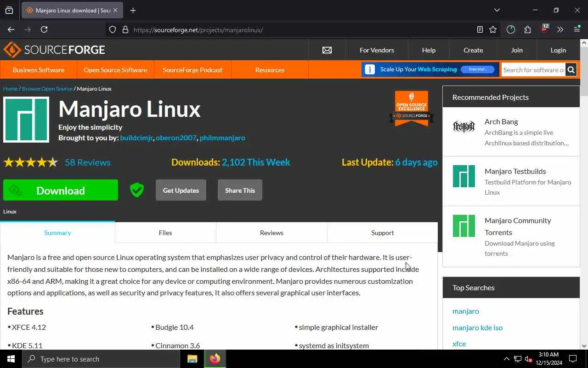
Task: Open the extensions puzzle icon
Action: pos(527,29)
